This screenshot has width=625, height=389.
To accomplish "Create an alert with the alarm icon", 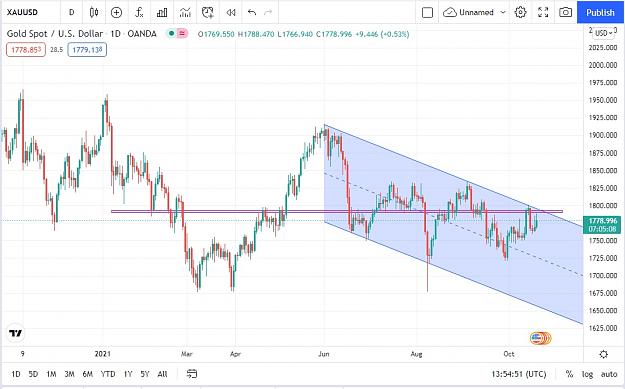I will pyautogui.click(x=208, y=12).
